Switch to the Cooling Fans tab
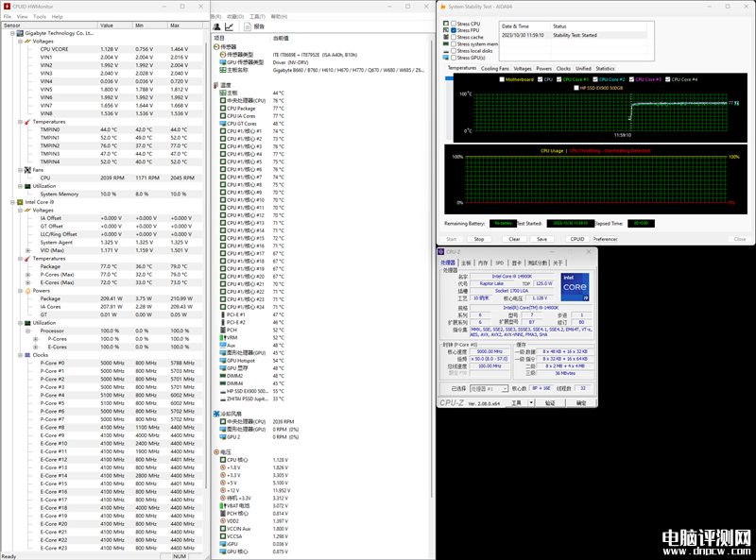This screenshot has height=560, width=756. (494, 68)
